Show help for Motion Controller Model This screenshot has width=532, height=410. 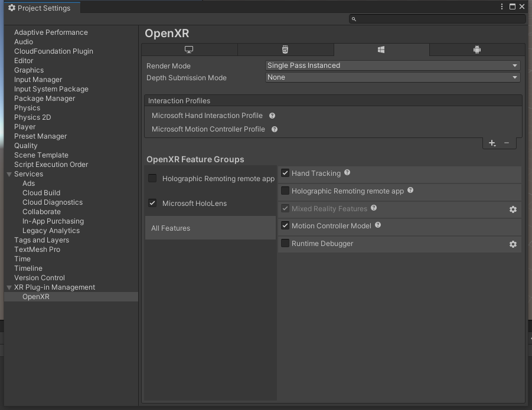point(378,225)
